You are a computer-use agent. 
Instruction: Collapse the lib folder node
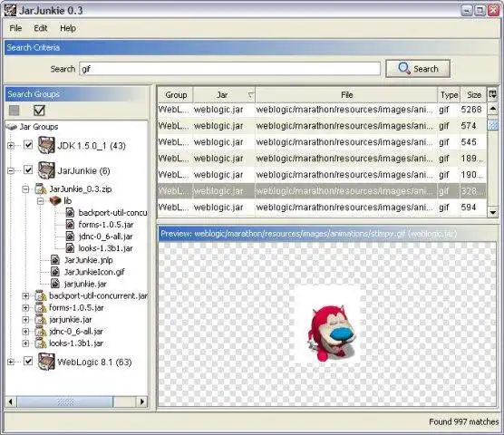tap(40, 201)
